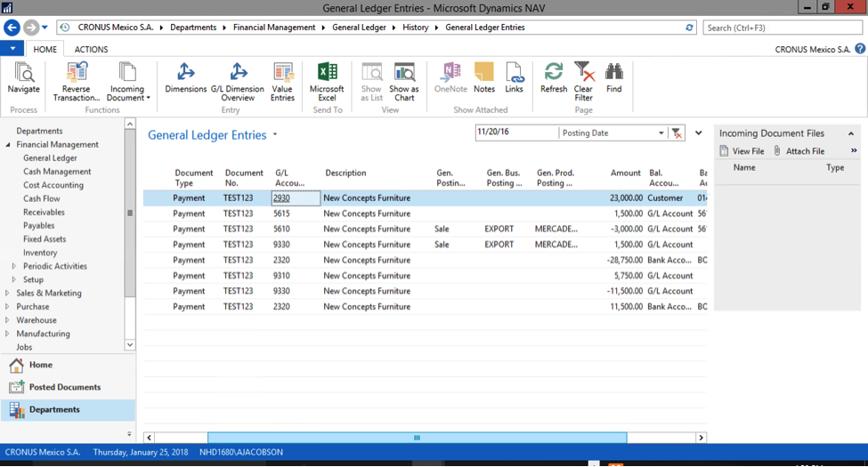Expand Periodic Activities tree node
Screen dimensions: 868x467
pos(14,266)
